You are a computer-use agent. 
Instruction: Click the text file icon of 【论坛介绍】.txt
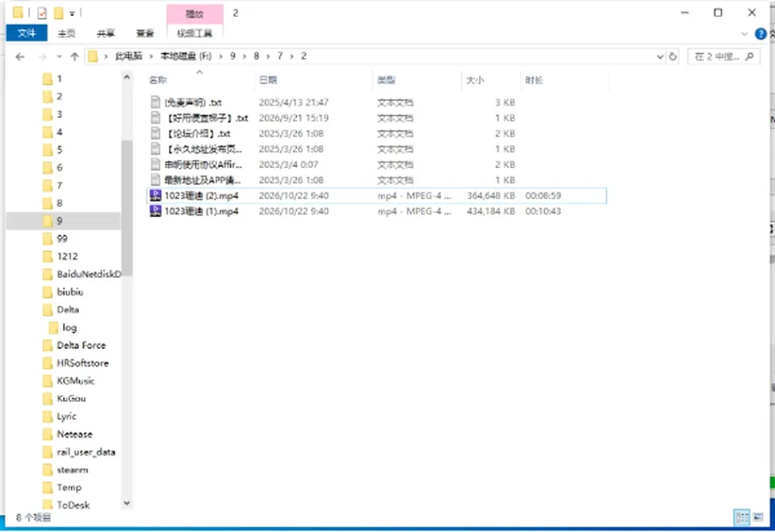(x=156, y=133)
